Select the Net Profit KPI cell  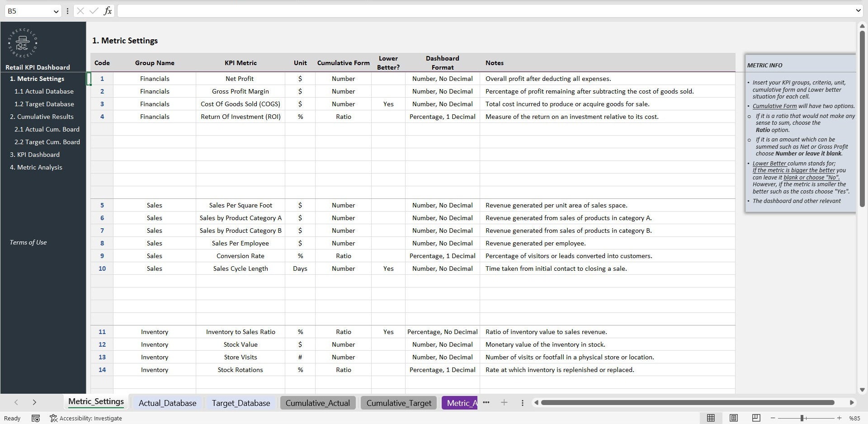[x=240, y=79]
